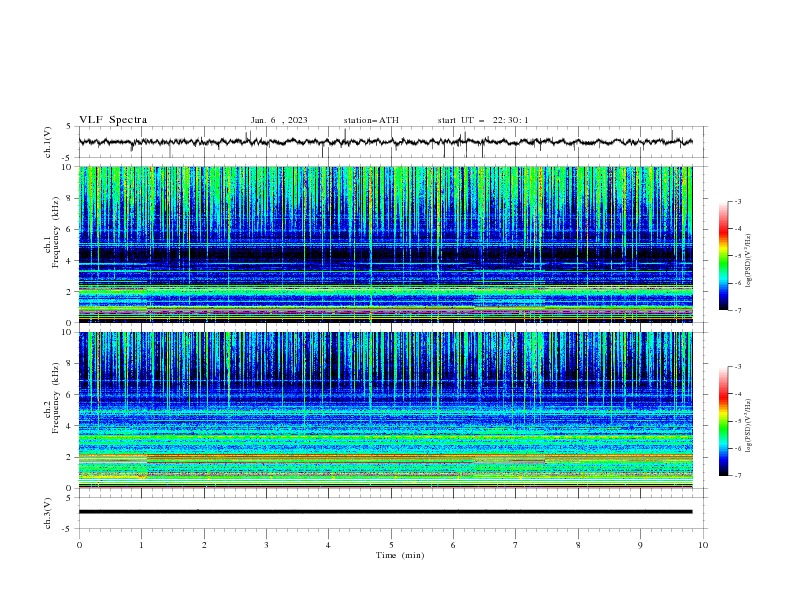
Task: Click the time axis tick label "3"
Action: pos(266,545)
